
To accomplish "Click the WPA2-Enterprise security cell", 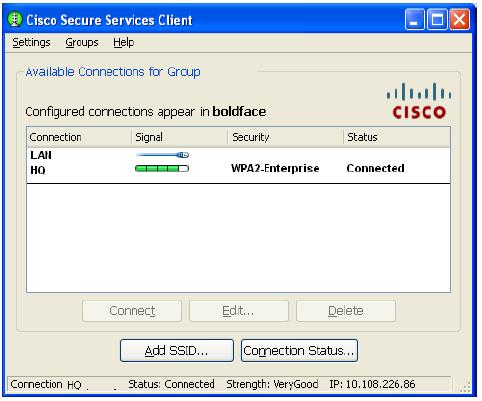I will pyautogui.click(x=275, y=168).
